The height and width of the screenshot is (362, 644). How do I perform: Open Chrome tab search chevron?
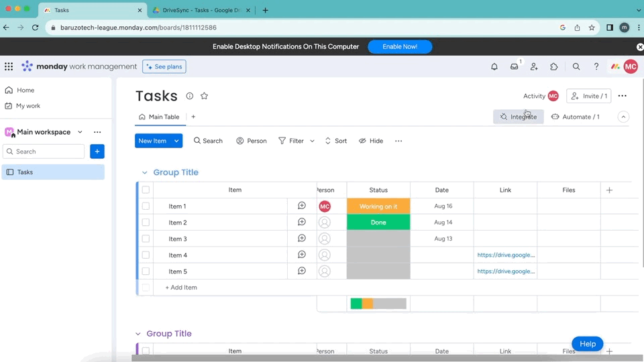pos(639,10)
